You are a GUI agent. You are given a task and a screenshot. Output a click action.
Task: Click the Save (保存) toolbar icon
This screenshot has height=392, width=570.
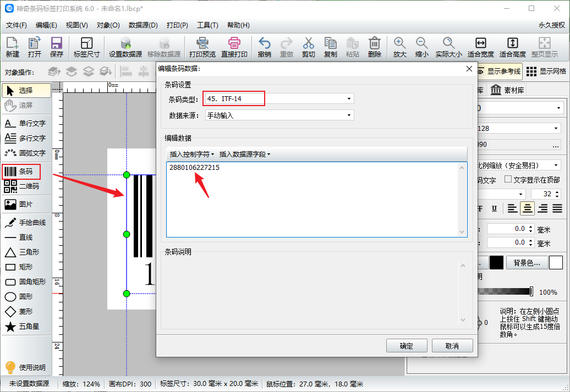pyautogui.click(x=56, y=47)
